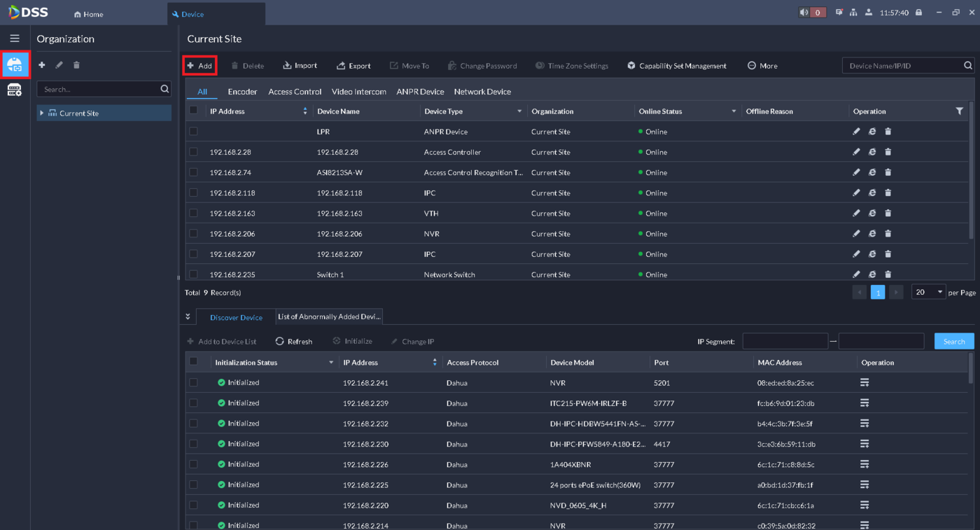Click the column filter funnel icon
This screenshot has height=530, width=980.
click(x=959, y=111)
